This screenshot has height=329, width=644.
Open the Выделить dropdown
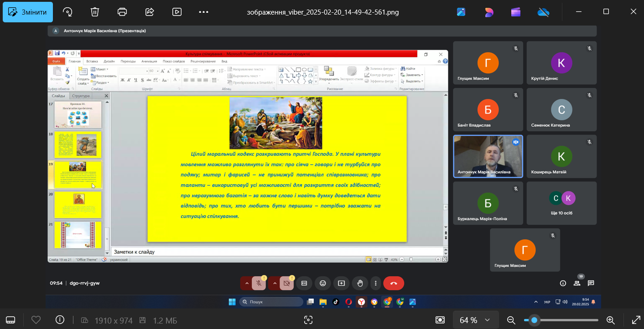click(412, 81)
